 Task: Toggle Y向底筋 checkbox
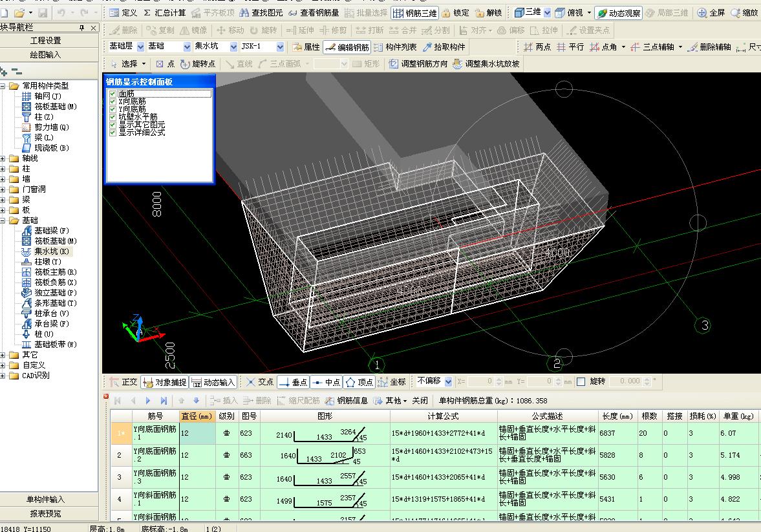(x=113, y=109)
